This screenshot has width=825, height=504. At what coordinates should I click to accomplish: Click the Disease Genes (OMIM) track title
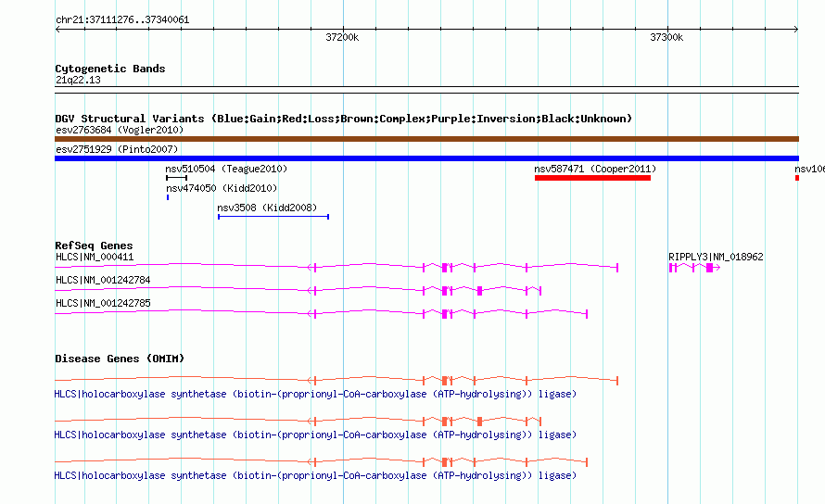pyautogui.click(x=120, y=359)
